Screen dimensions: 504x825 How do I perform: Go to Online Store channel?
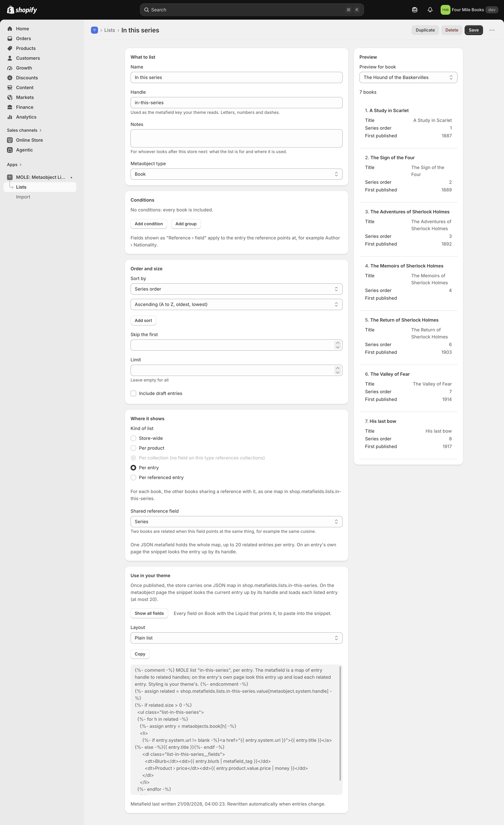click(x=40, y=140)
